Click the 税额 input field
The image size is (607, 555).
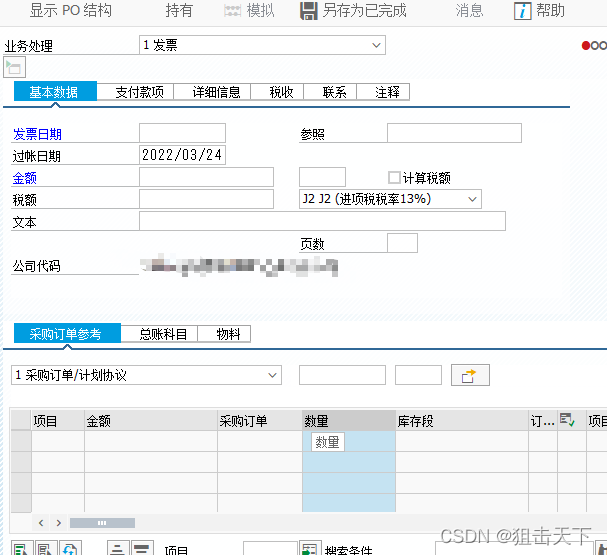[206, 199]
